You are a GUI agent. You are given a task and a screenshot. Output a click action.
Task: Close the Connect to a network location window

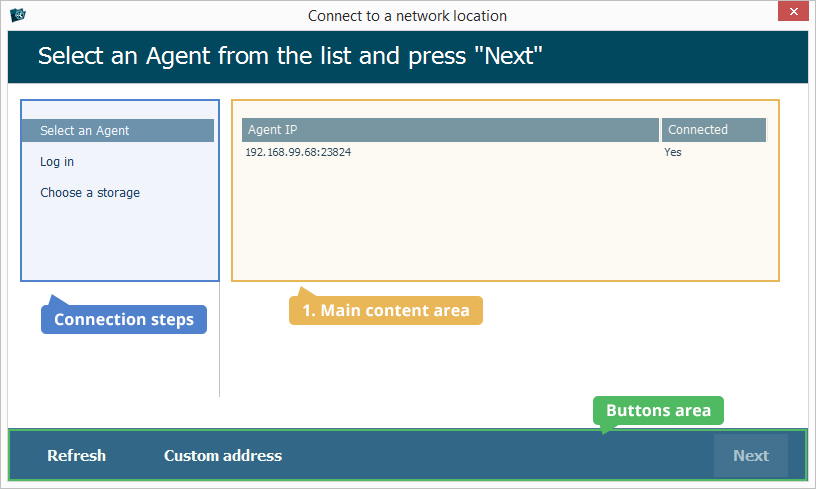point(791,14)
